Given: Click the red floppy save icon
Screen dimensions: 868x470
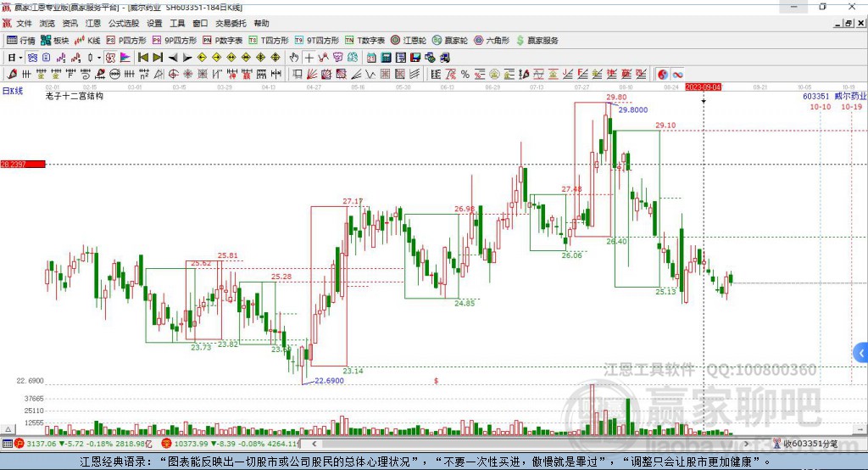Looking at the screenshot, I should (x=415, y=58).
